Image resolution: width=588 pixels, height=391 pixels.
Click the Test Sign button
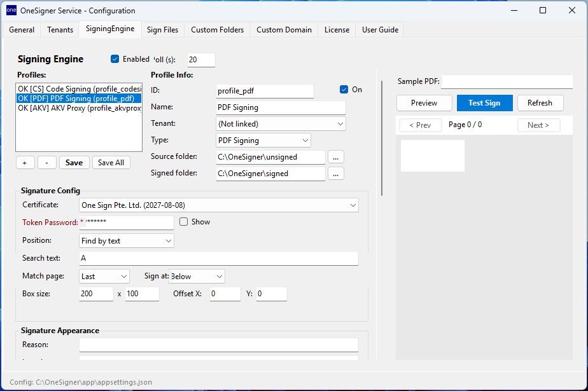[484, 103]
